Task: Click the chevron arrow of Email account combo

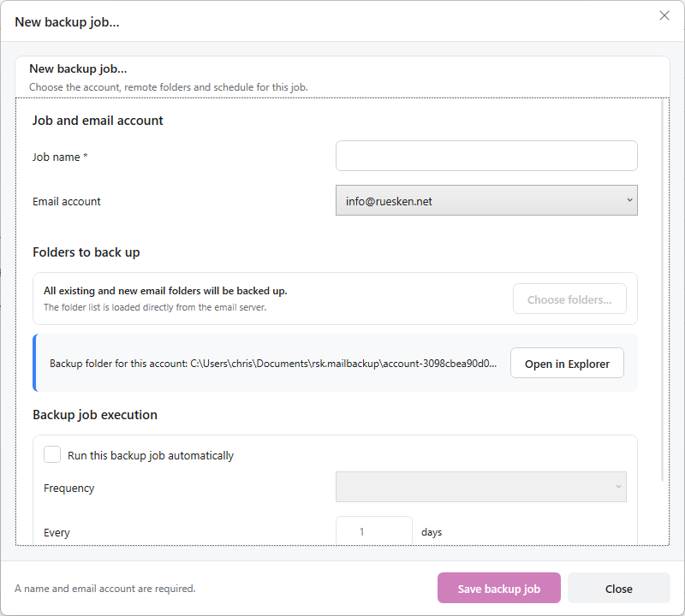Action: [629, 200]
